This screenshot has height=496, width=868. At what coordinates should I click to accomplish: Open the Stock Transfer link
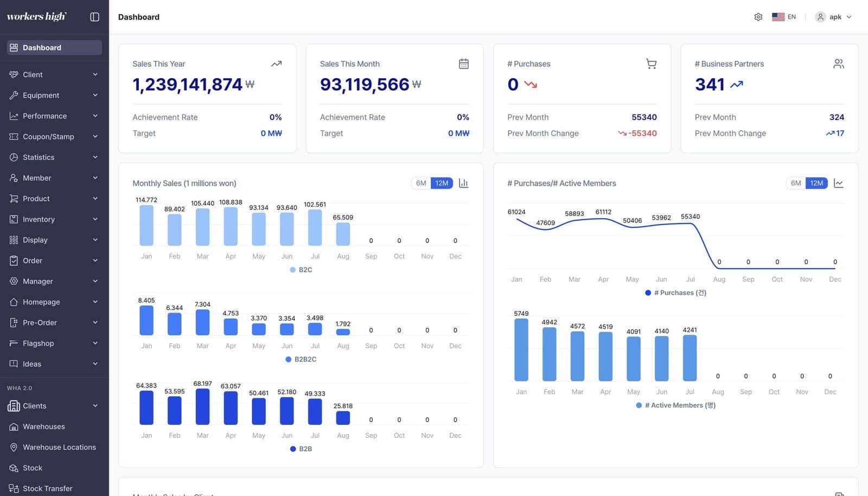(54, 488)
